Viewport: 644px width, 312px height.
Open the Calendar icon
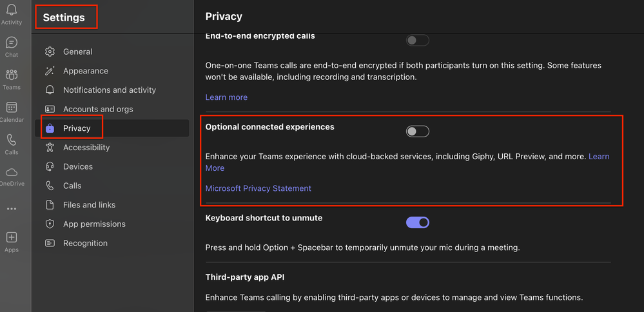tap(11, 108)
